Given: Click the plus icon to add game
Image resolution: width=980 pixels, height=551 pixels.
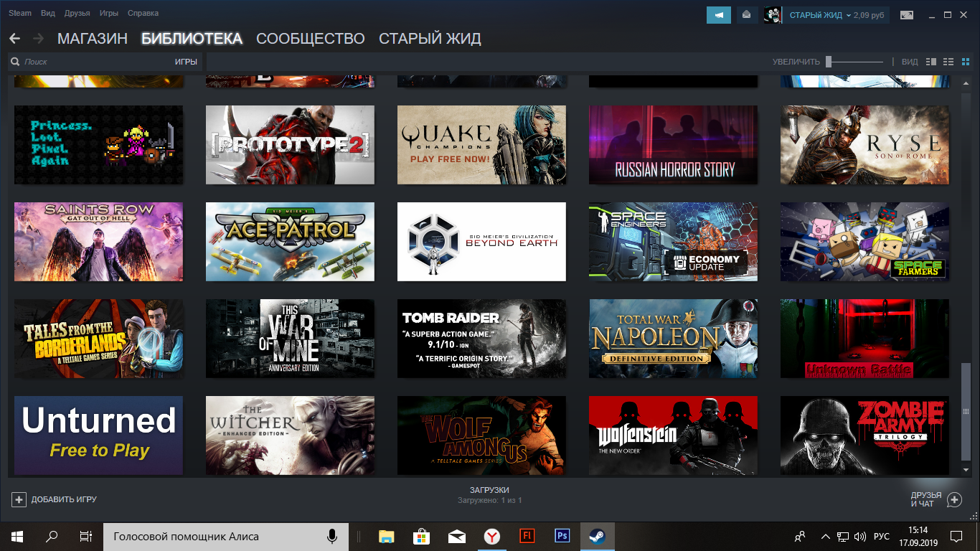Looking at the screenshot, I should point(19,499).
